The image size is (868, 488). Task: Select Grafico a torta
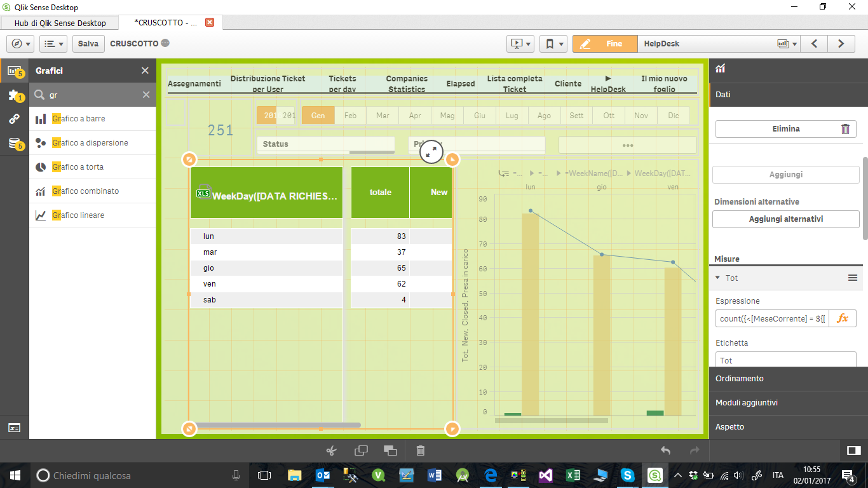pos(92,167)
